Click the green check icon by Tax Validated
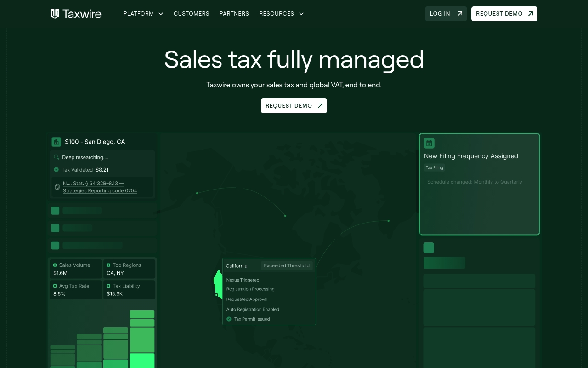Screen dimensions: 588x368 [x=57, y=170]
